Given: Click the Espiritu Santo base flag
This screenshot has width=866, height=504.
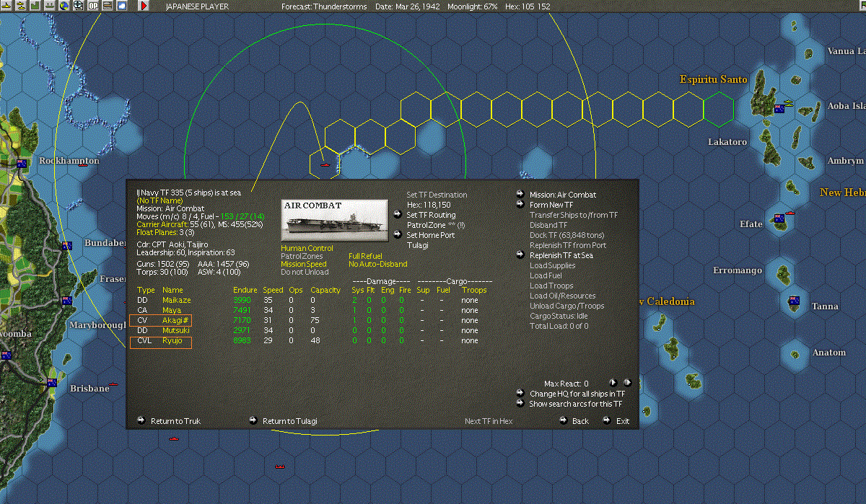Looking at the screenshot, I should click(779, 109).
